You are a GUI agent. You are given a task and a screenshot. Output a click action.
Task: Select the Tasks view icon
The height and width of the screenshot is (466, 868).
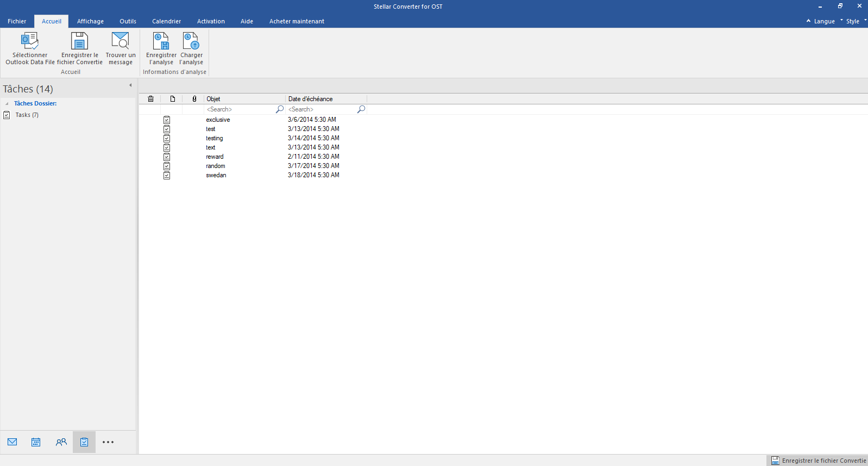pos(84,442)
